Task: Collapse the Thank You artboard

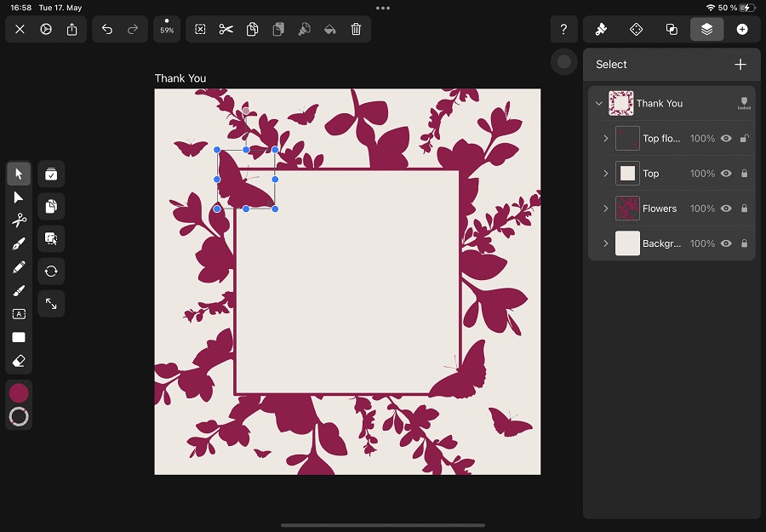Action: (x=599, y=104)
